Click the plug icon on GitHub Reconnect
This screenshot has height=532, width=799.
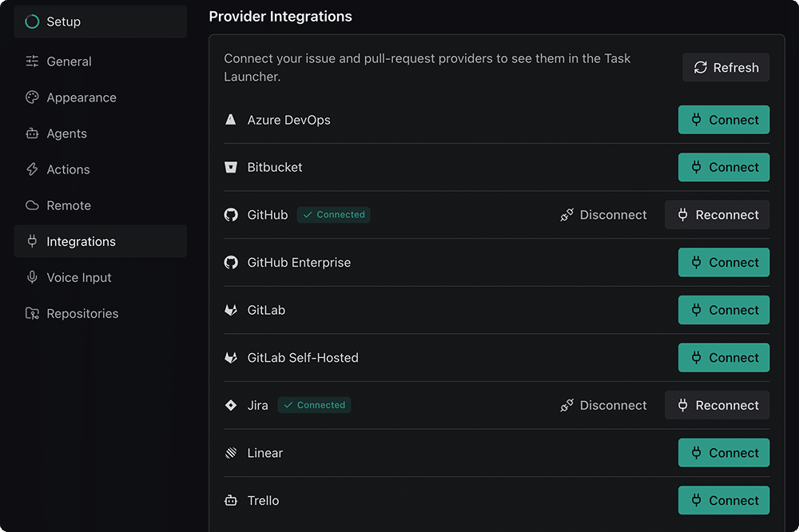tap(683, 215)
